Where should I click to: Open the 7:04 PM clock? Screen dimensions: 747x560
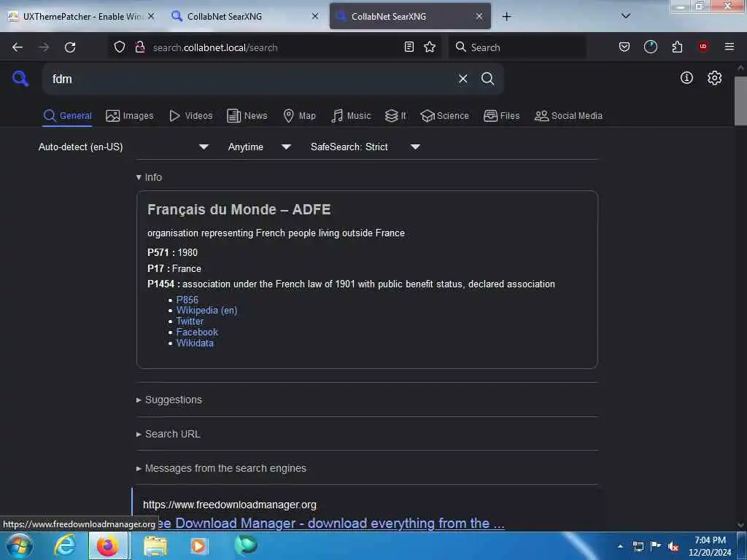710,546
